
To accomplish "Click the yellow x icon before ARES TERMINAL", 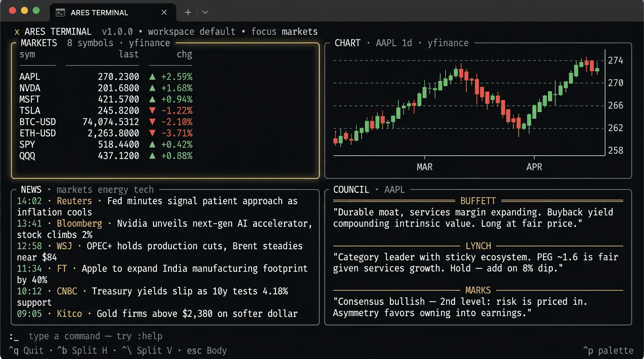I will pos(17,32).
